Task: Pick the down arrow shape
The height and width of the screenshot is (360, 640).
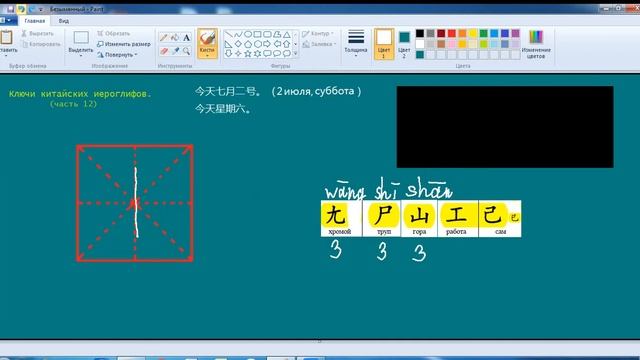Action: pyautogui.click(x=229, y=53)
